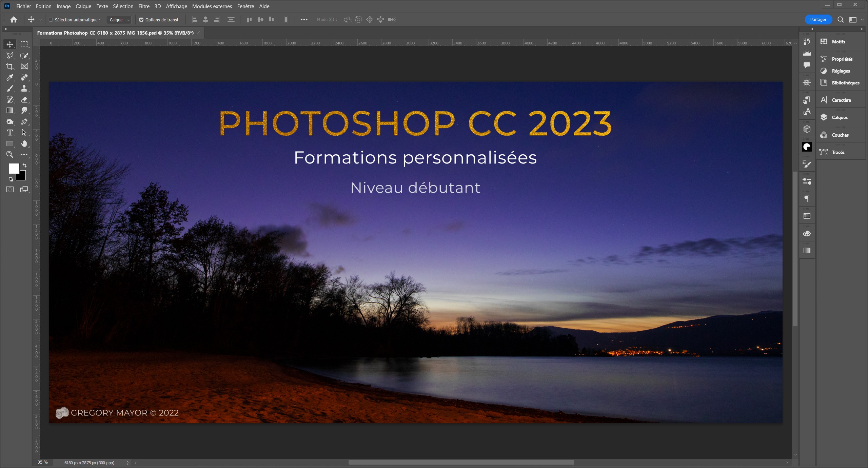Open the Fichier menu
The image size is (868, 468).
pyautogui.click(x=24, y=6)
